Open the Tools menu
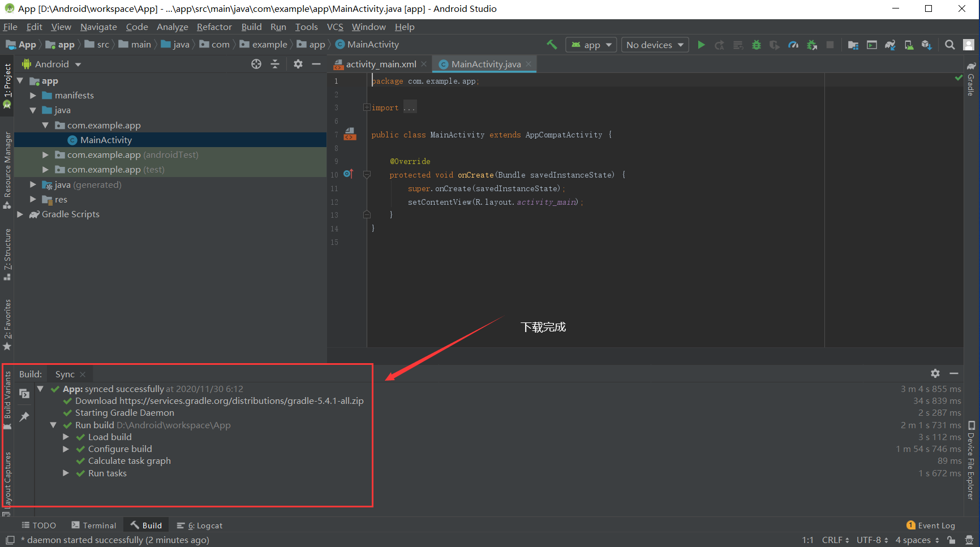 click(306, 27)
